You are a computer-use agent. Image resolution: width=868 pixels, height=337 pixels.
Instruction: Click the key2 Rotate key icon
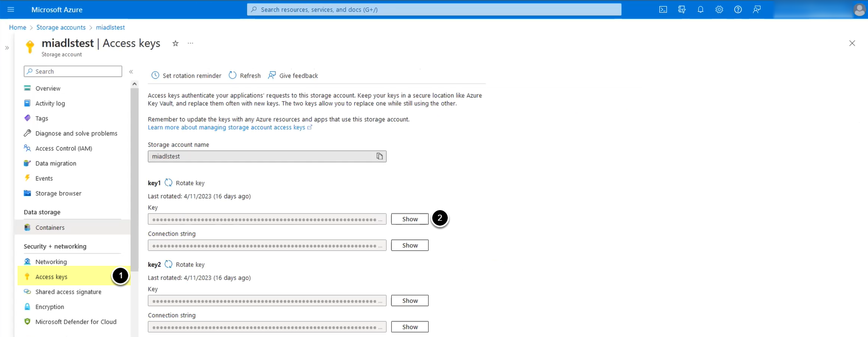[169, 264]
